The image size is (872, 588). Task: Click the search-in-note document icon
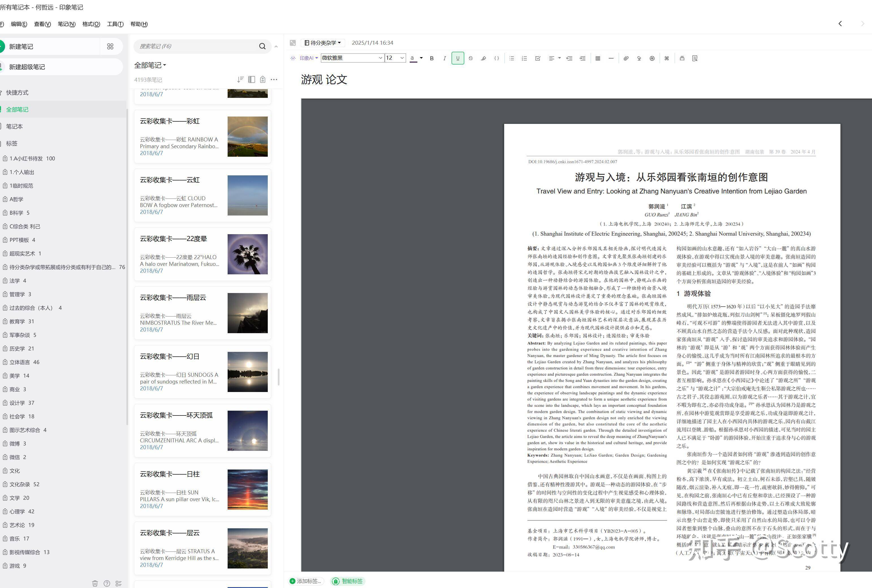pos(695,58)
